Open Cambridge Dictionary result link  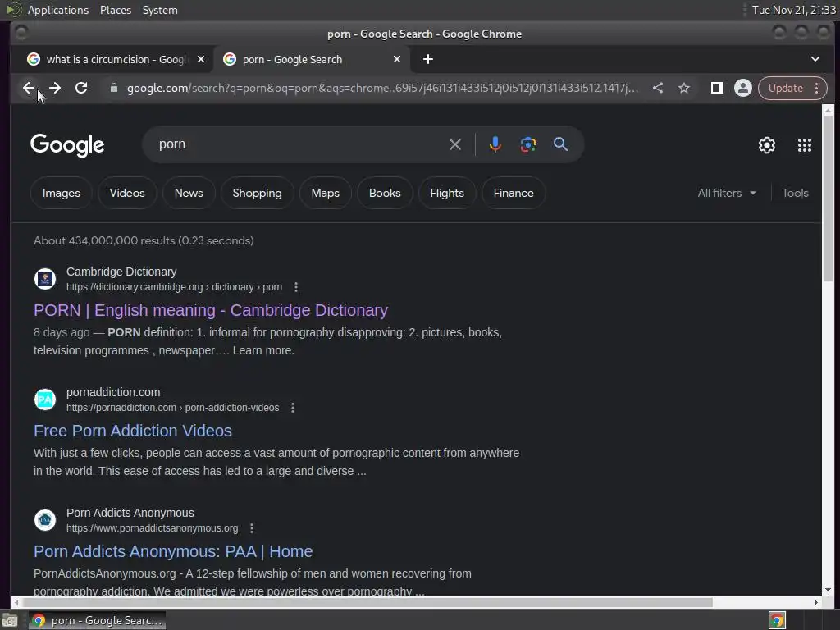point(211,310)
